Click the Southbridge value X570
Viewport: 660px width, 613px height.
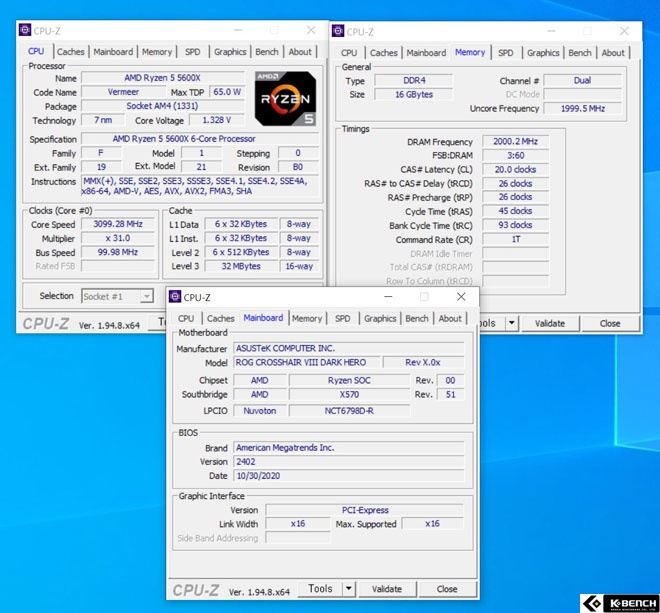tap(349, 394)
